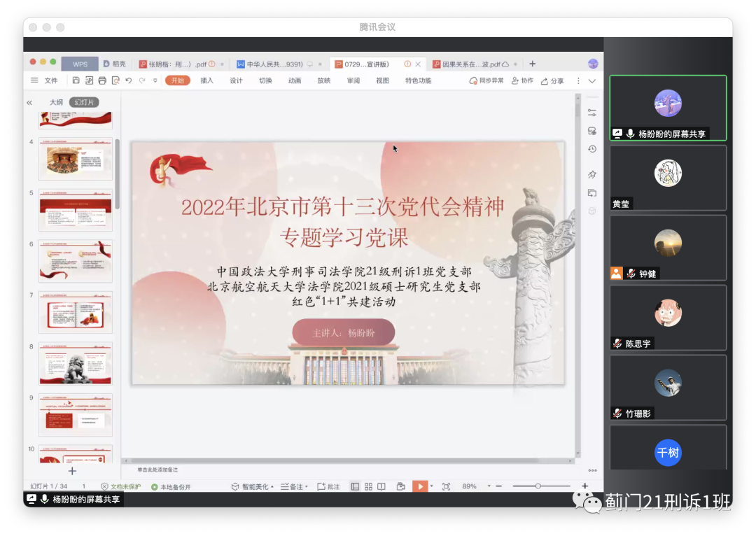Select the 视图 ribbon tab
The width and height of the screenshot is (756, 536).
point(383,80)
